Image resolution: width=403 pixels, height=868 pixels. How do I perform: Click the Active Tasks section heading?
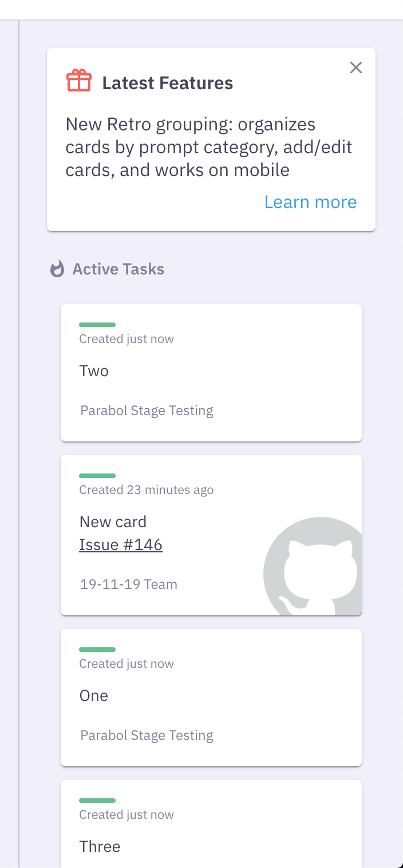point(117,269)
